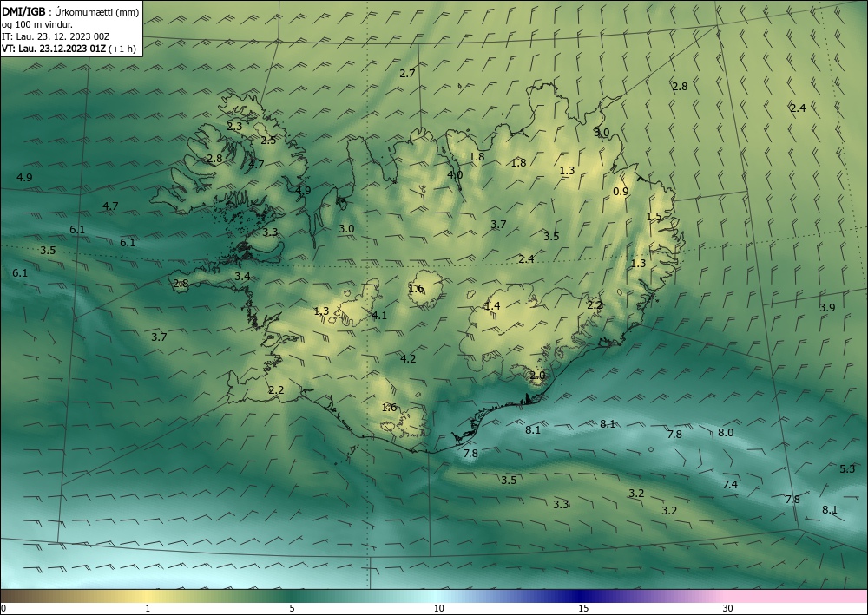Click the 7.4 value on the map
Viewport: 868px width, 615px height.
pyautogui.click(x=730, y=484)
